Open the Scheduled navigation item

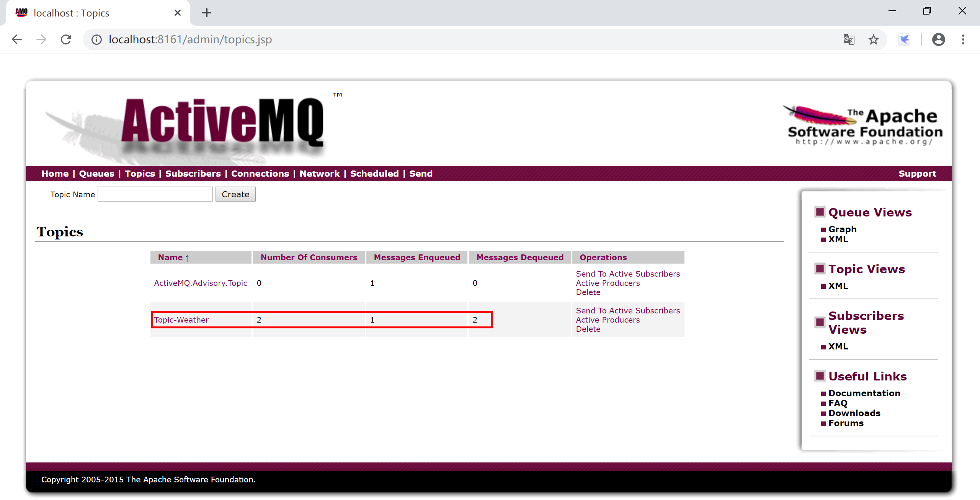[374, 174]
